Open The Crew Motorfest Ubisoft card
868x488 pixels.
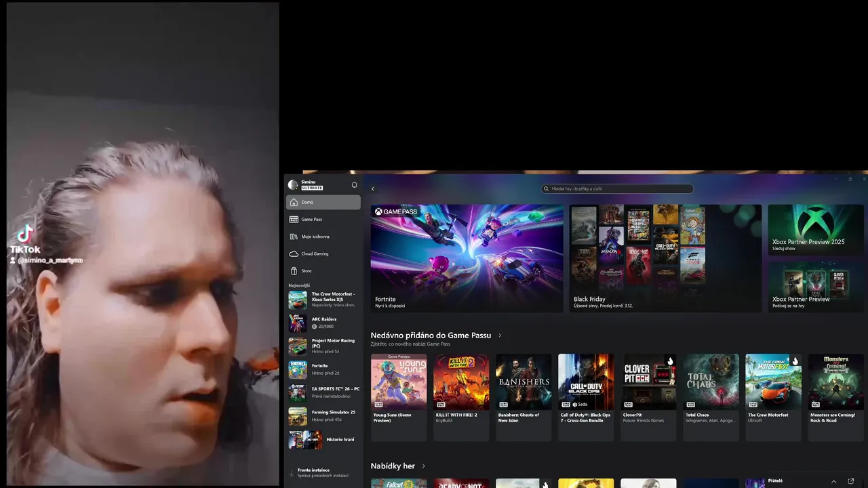773,397
